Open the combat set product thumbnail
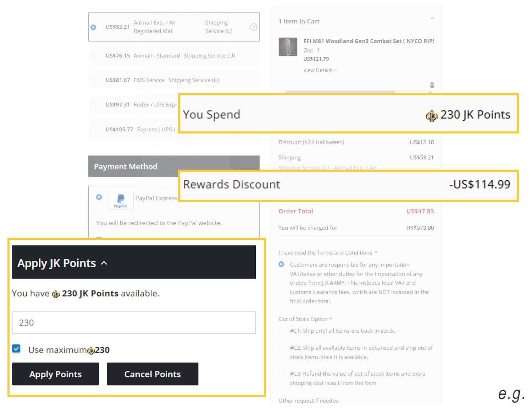532x409 pixels. point(288,47)
